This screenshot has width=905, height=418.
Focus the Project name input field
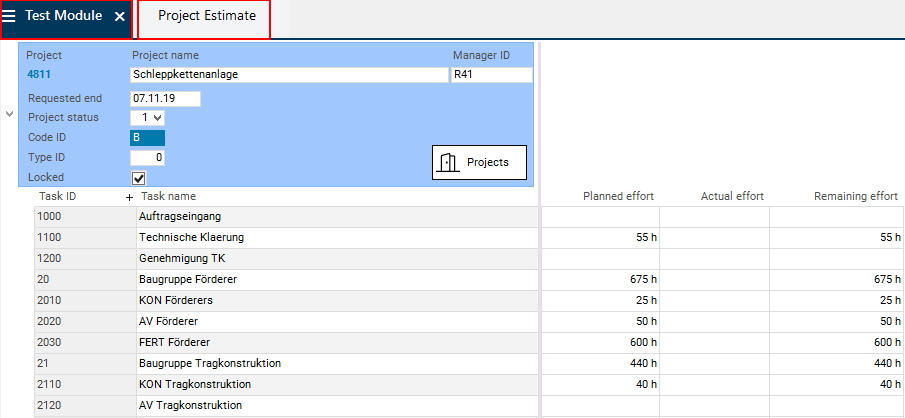(289, 74)
